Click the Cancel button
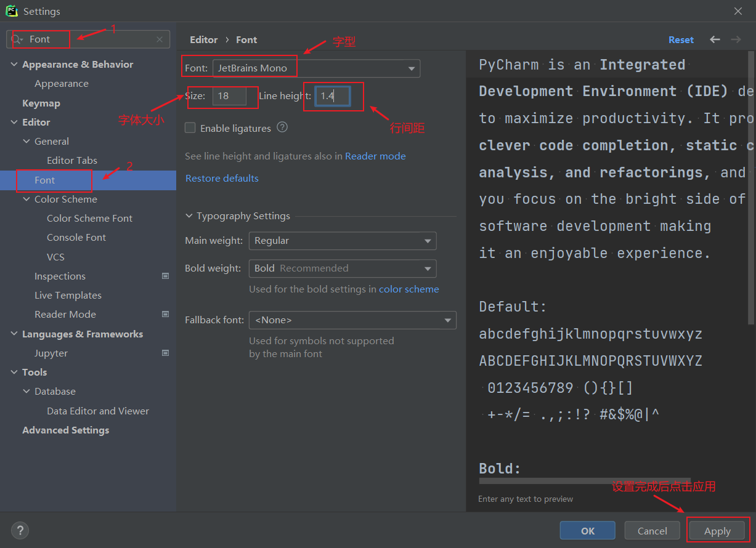 [x=652, y=531]
